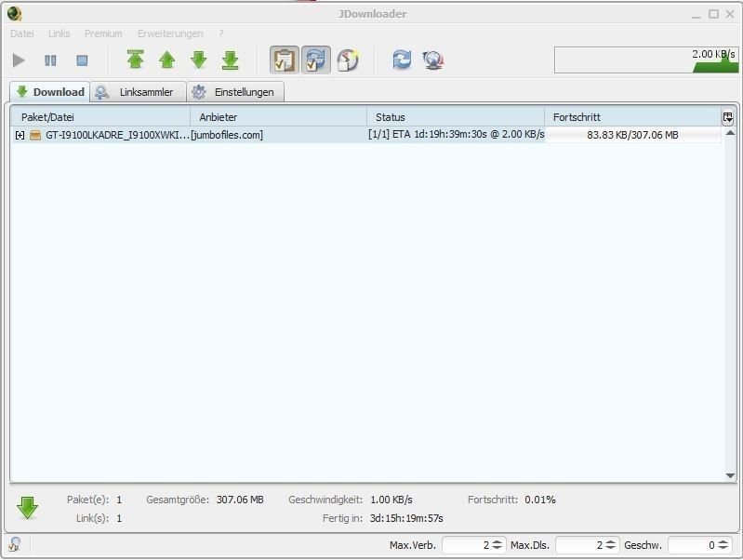Viewport: 743px width, 560px height.
Task: Click the large green download arrow icon
Action: pos(28,508)
